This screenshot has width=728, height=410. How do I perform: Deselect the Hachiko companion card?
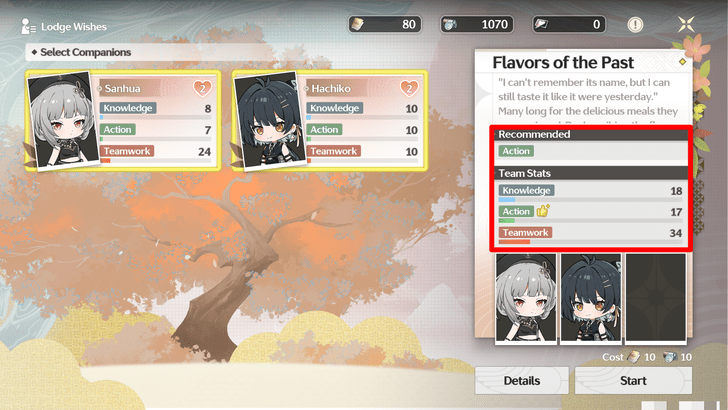click(x=329, y=121)
